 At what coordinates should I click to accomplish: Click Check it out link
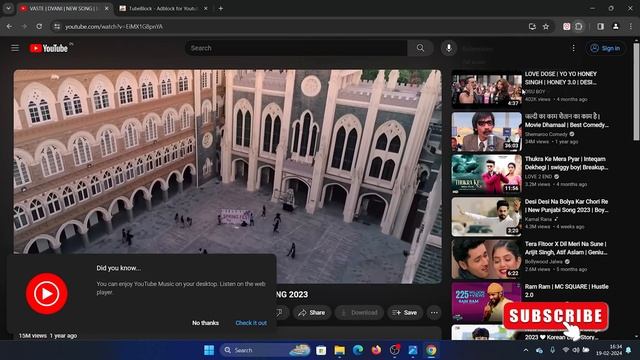(x=251, y=323)
